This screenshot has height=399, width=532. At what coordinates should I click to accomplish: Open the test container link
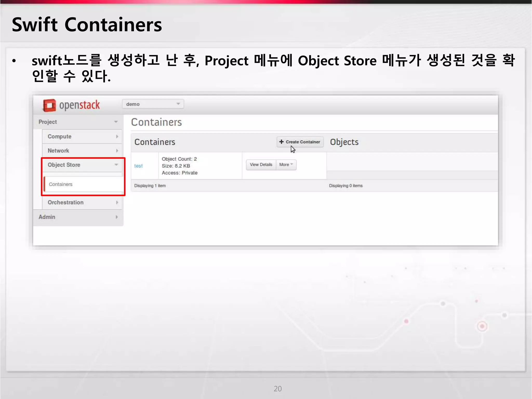point(138,166)
